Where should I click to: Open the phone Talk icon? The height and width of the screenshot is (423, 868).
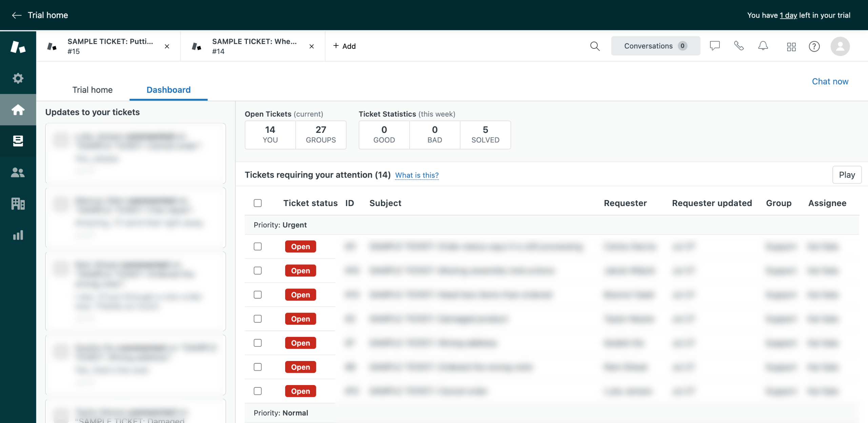(x=739, y=46)
